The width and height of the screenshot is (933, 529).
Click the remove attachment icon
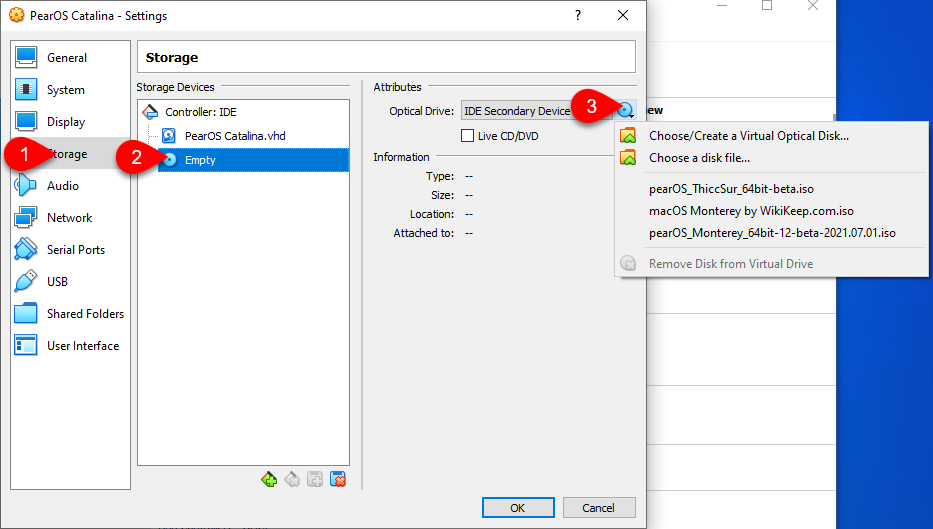coord(338,479)
